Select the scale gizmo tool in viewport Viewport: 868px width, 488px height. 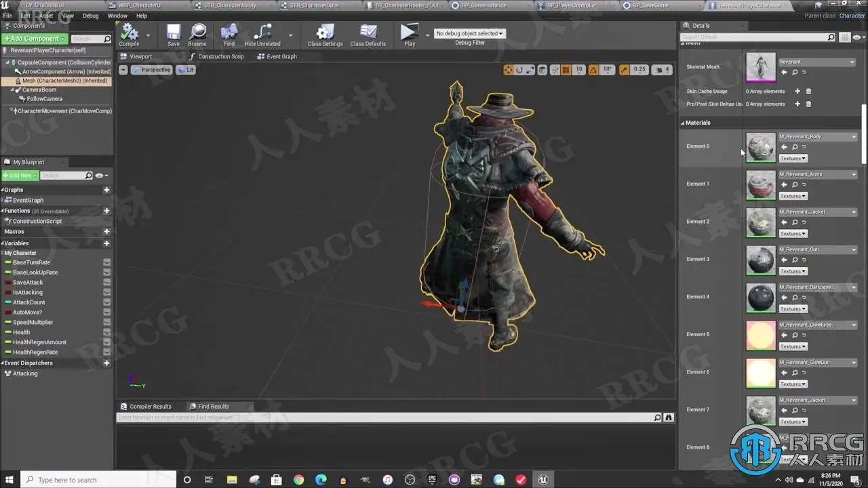point(530,70)
